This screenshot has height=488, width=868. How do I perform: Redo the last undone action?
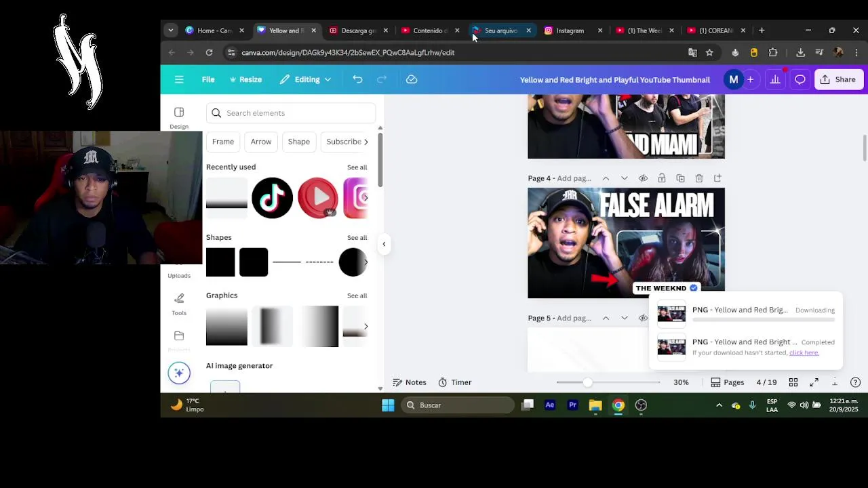click(382, 79)
